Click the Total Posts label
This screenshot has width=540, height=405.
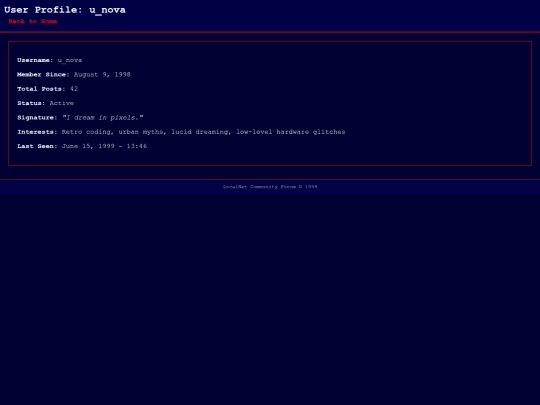[x=41, y=89]
